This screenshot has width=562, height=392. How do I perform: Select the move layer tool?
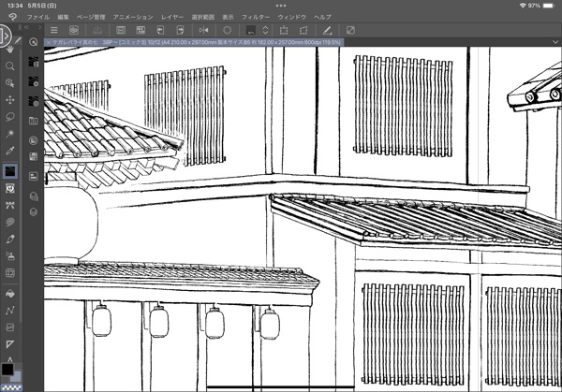click(x=10, y=100)
